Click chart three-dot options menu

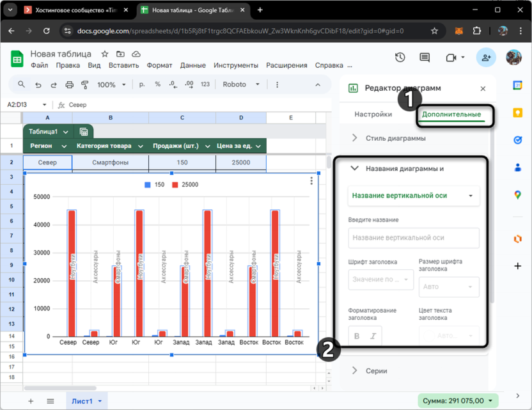[312, 181]
